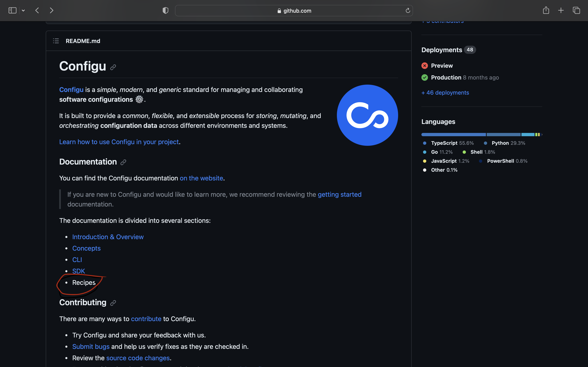Image resolution: width=588 pixels, height=367 pixels.
Task: Open the sidebar options dropdown chevron
Action: 23,10
